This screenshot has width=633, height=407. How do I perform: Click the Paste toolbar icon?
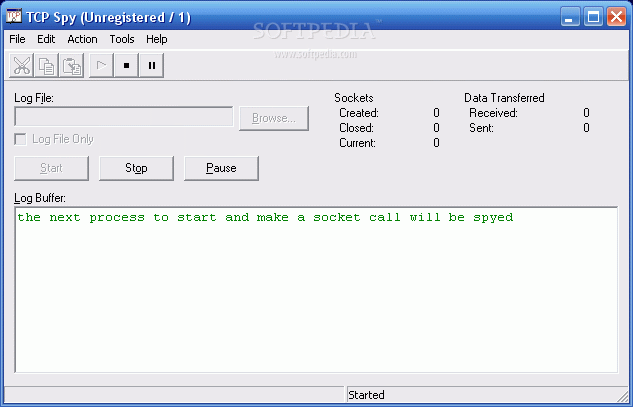click(x=71, y=65)
